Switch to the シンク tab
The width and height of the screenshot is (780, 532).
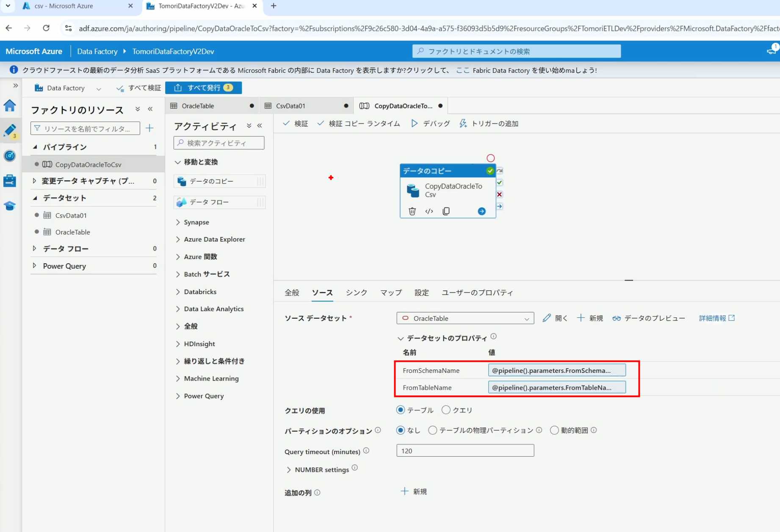[x=356, y=292]
